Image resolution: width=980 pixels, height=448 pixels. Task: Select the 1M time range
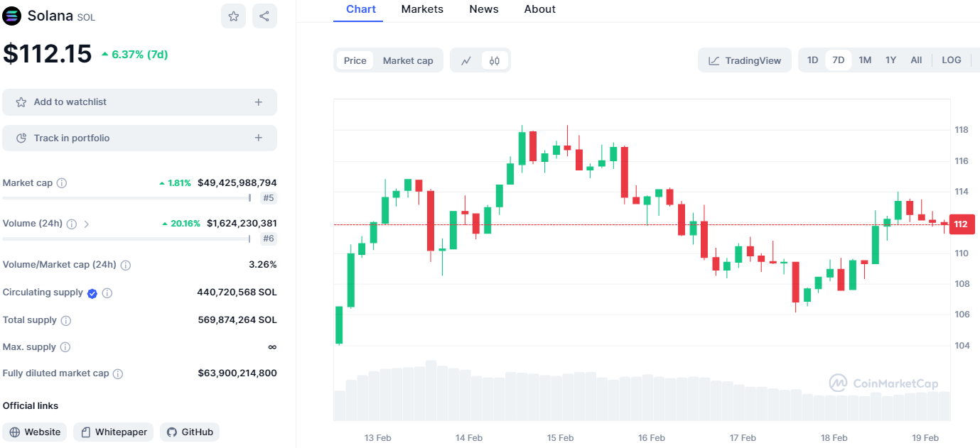865,60
